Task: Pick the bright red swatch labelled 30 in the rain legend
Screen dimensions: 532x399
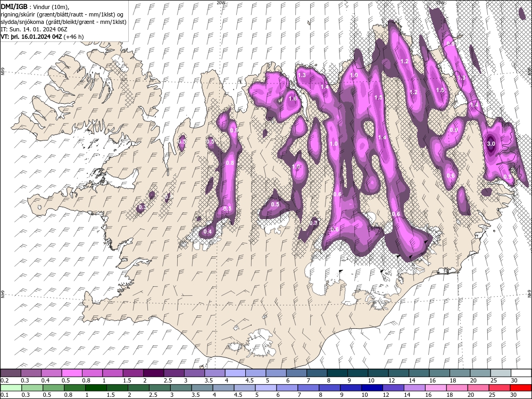Action: [x=521, y=387]
